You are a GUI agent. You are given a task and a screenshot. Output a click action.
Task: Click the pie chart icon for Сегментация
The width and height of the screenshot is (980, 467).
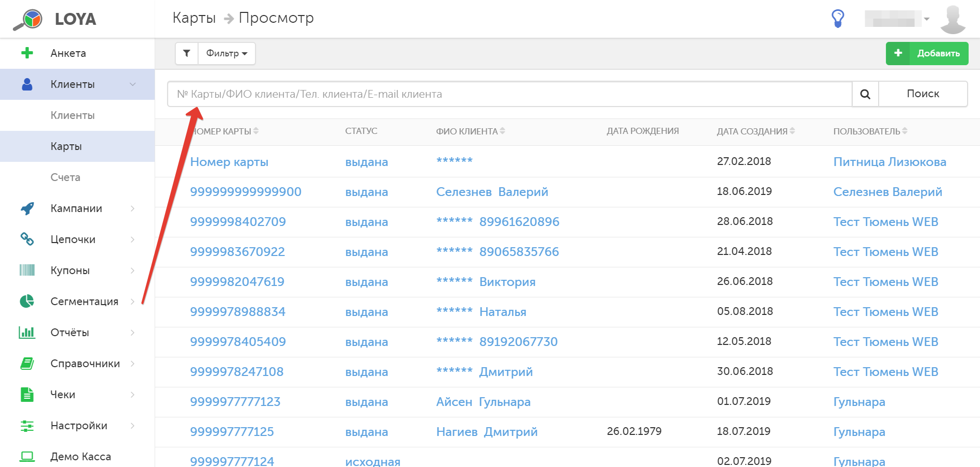(27, 301)
